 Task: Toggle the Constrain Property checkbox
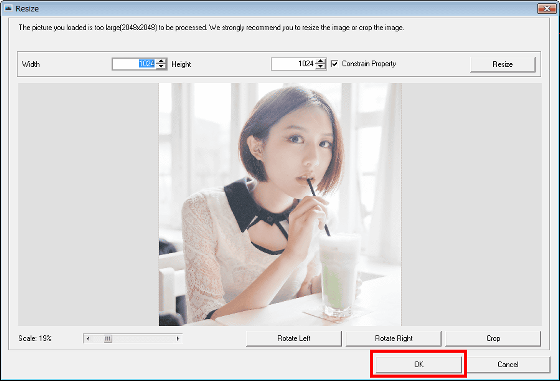(334, 64)
